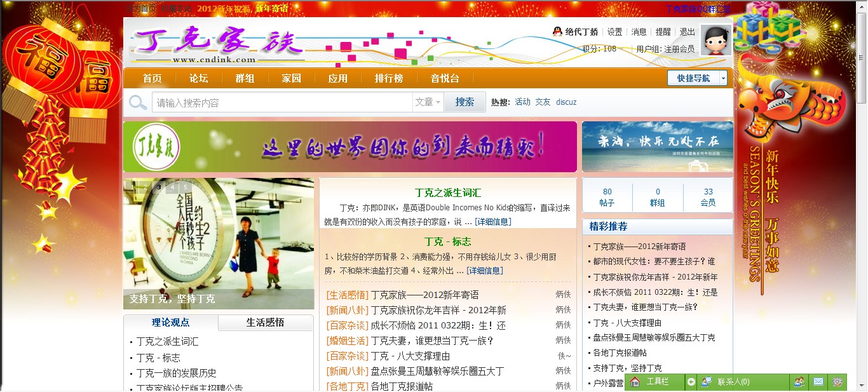Image resolution: width=868 pixels, height=392 pixels.
Task: Open 排行榜 in the navigation bar
Action: 389,78
